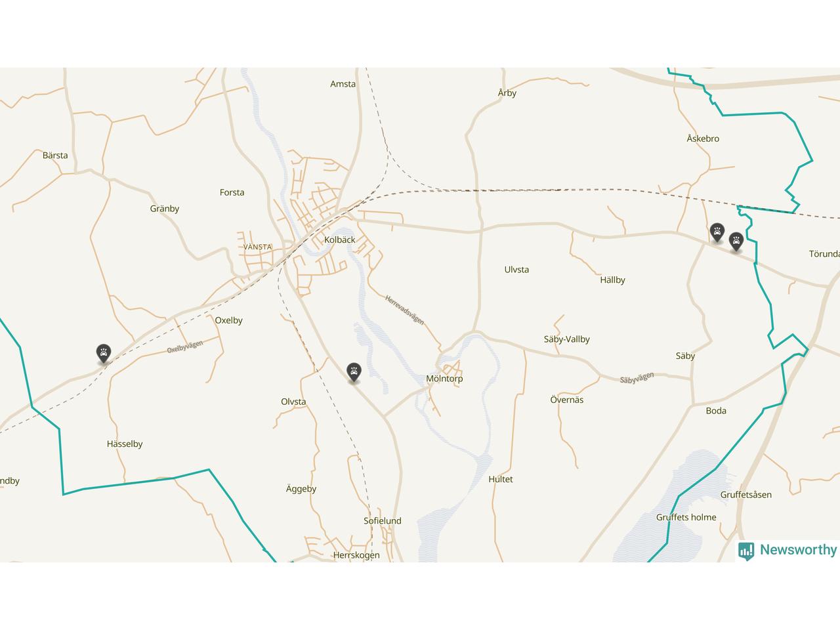Select the right crash marker near Törunda
Viewport: 840px width, 630px height.
pos(736,242)
